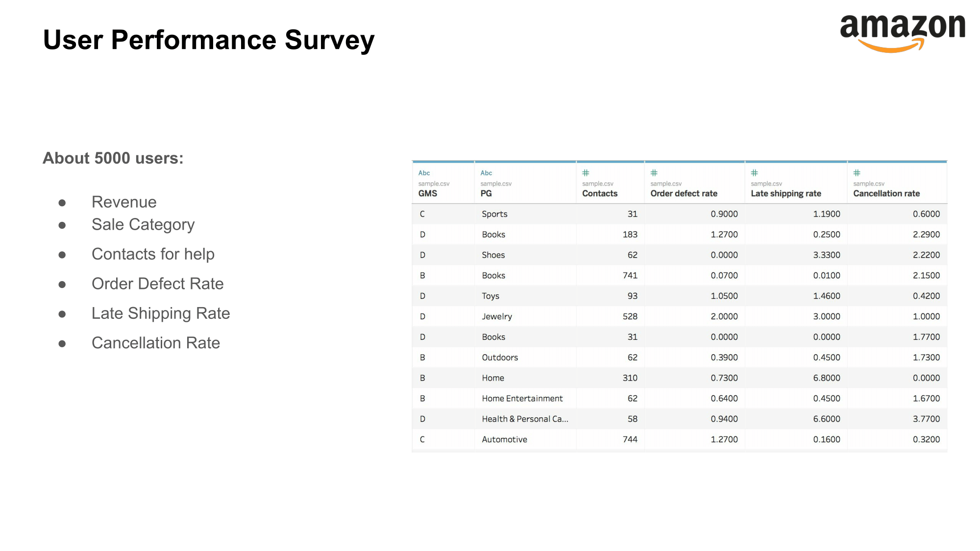The width and height of the screenshot is (980, 551).
Task: Click the User Performance Survey title
Action: 209,40
